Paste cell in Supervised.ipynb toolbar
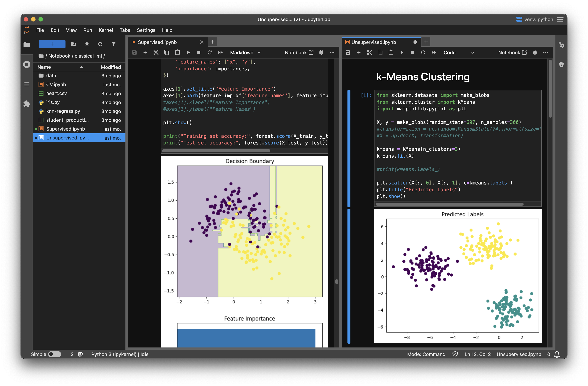The image size is (588, 386). (177, 52)
